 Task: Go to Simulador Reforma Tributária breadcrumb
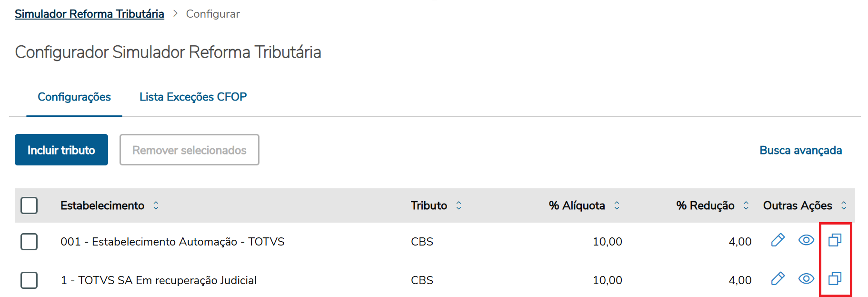90,14
